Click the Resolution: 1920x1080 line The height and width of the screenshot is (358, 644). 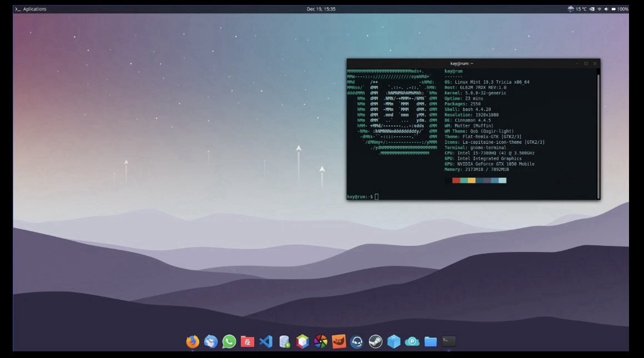[x=471, y=115]
